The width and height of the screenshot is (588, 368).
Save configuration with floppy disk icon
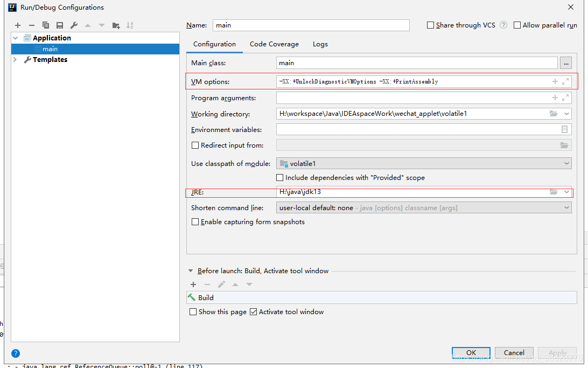[x=60, y=25]
